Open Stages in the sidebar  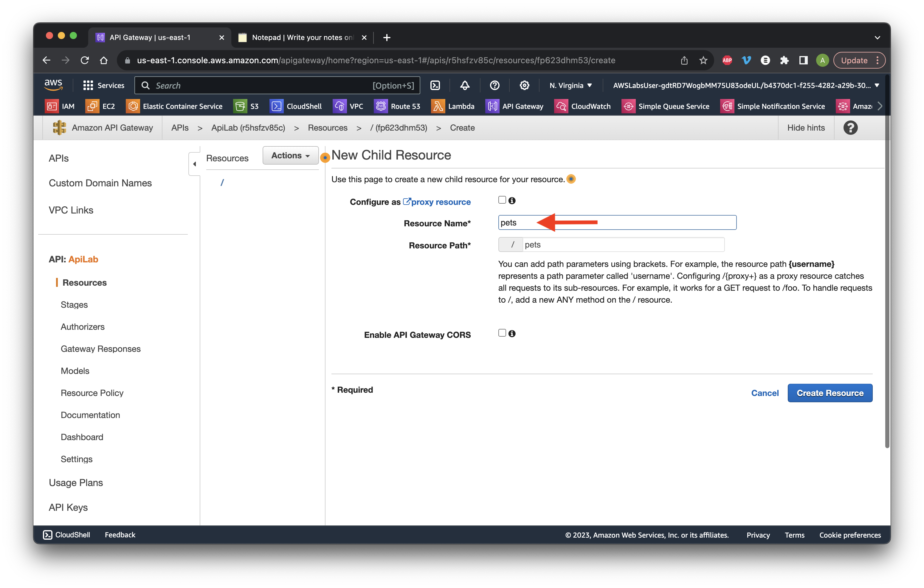pyautogui.click(x=74, y=304)
